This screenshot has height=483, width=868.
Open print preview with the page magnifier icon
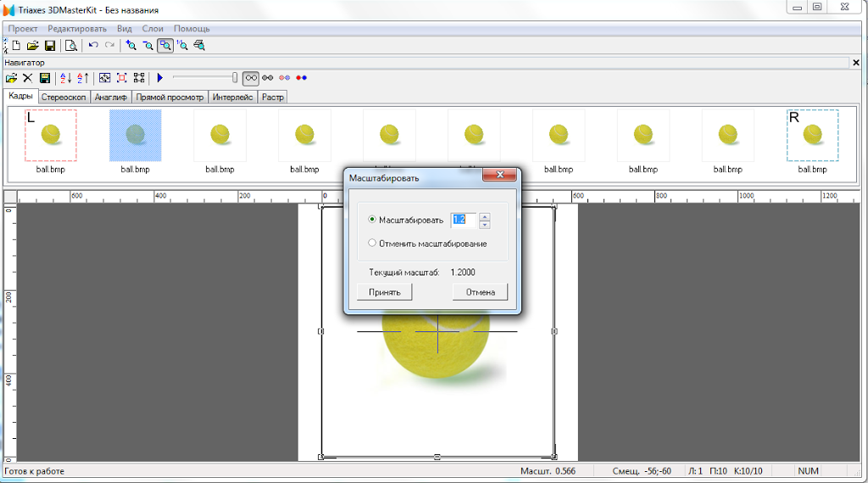pyautogui.click(x=71, y=46)
